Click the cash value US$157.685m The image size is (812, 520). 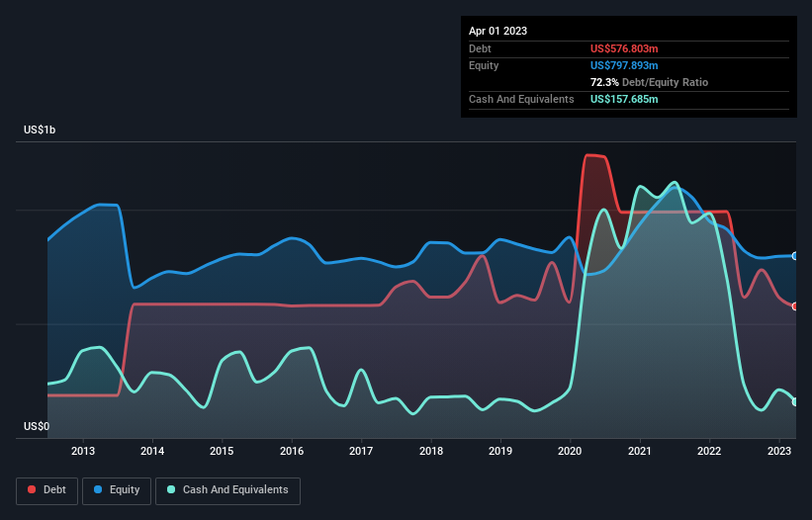624,99
